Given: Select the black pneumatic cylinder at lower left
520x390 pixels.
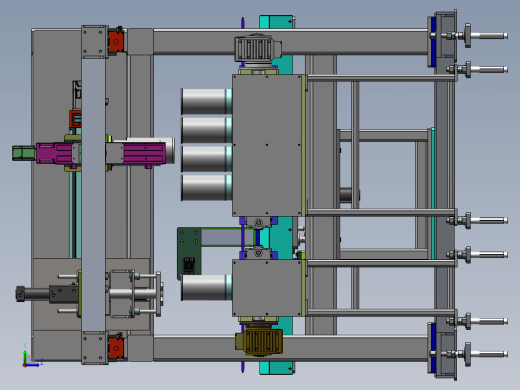Looking at the screenshot, I should [x=47, y=294].
